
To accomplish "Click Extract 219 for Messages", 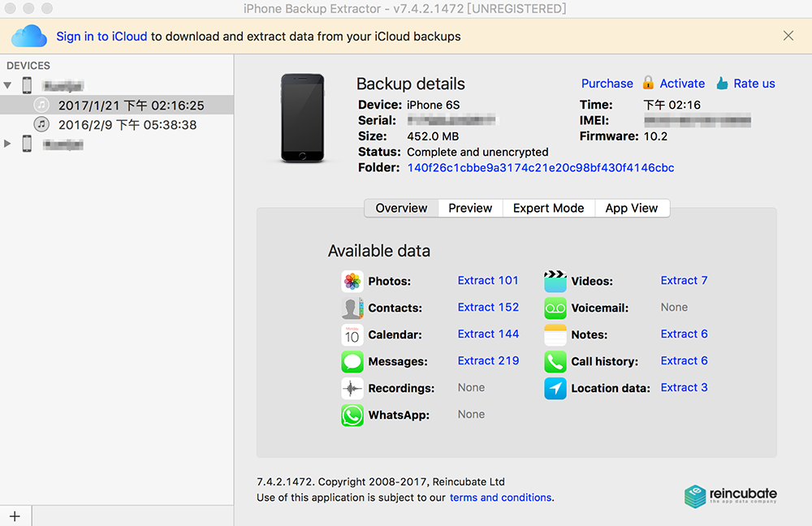I will [488, 361].
